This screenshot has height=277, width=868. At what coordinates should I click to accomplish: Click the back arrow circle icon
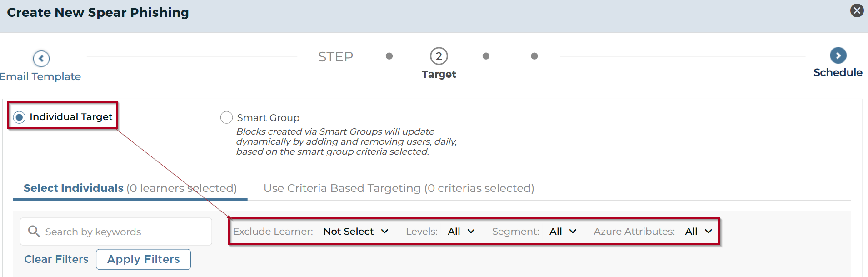tap(41, 58)
